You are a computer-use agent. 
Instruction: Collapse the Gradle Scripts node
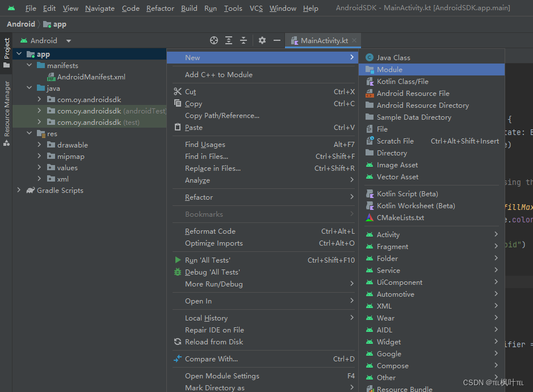coord(19,190)
